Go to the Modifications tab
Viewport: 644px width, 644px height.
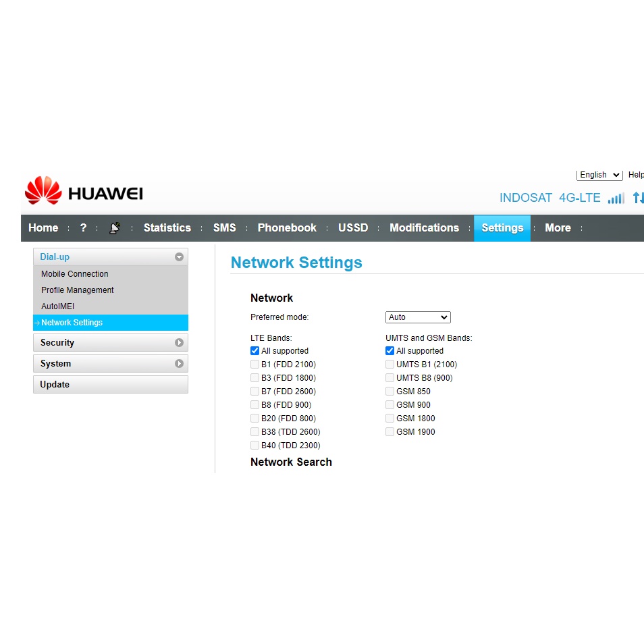[424, 228]
